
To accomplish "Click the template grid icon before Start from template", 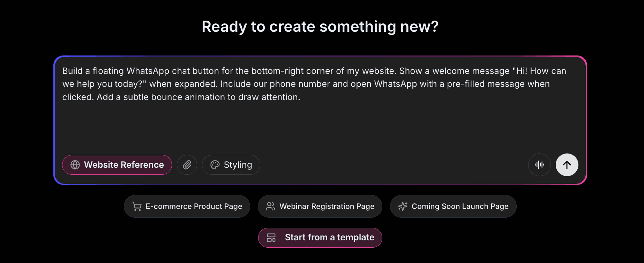I will click(x=272, y=238).
